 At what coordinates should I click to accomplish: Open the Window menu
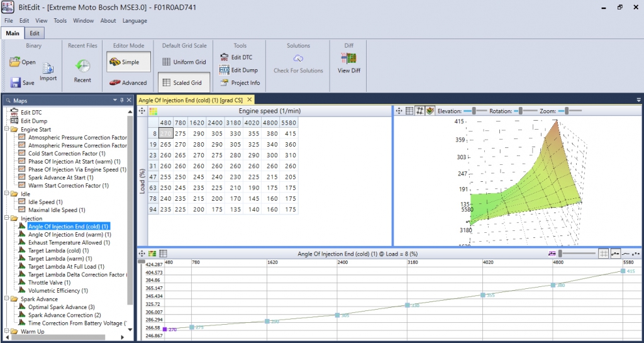84,21
